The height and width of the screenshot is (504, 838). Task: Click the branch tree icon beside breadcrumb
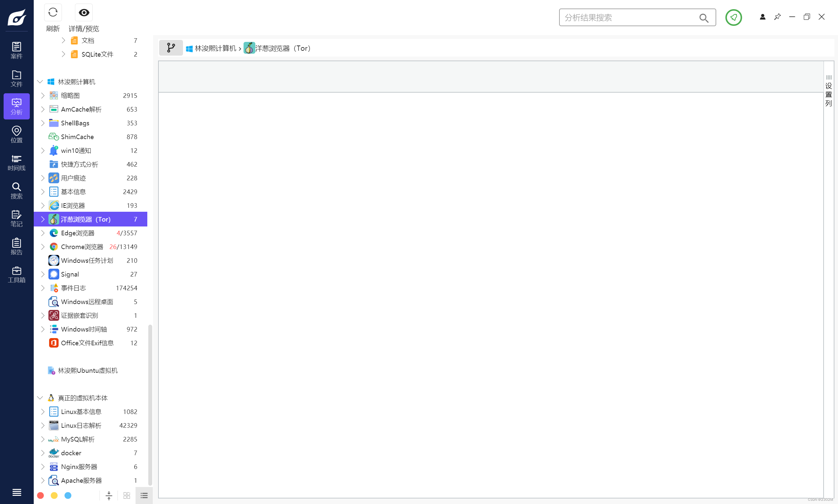pos(171,48)
